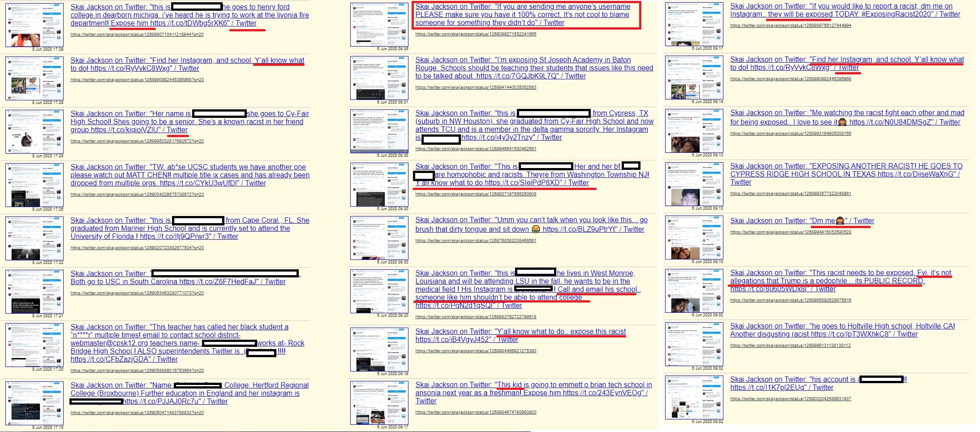
Task: Click the thumbnail beside the 'Dm me' entry
Action: (x=694, y=237)
